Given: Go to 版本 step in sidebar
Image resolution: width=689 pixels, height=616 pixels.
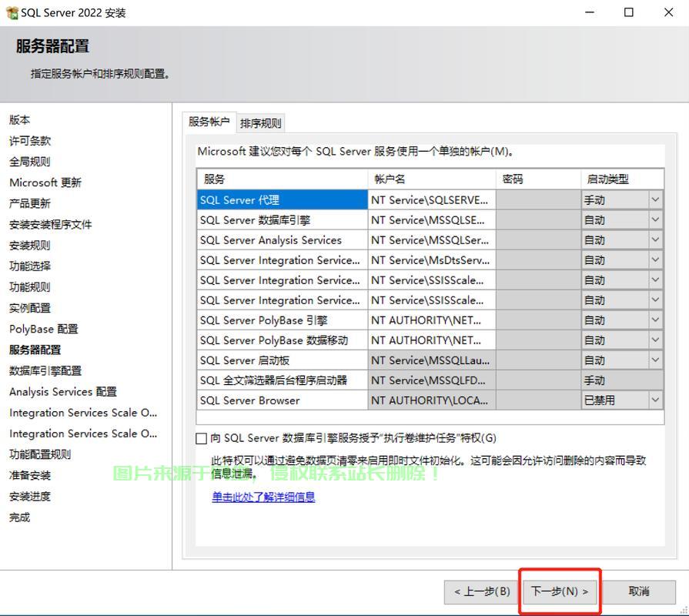Looking at the screenshot, I should [x=20, y=119].
